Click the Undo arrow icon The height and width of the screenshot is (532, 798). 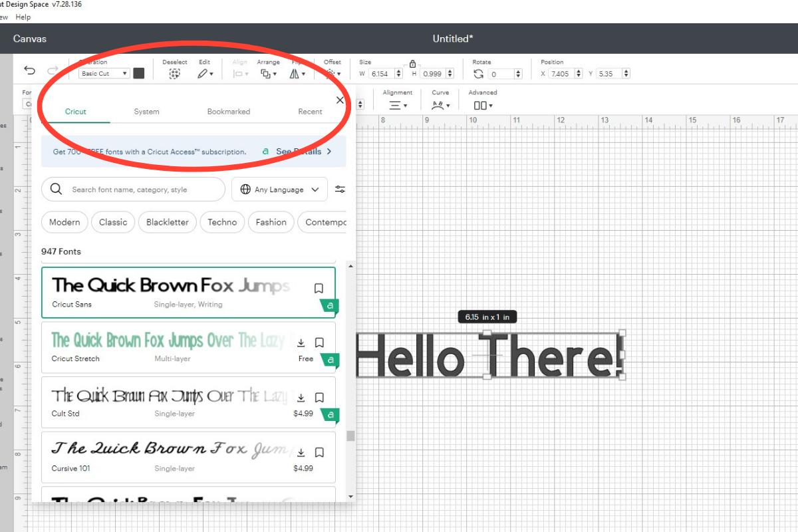29,70
